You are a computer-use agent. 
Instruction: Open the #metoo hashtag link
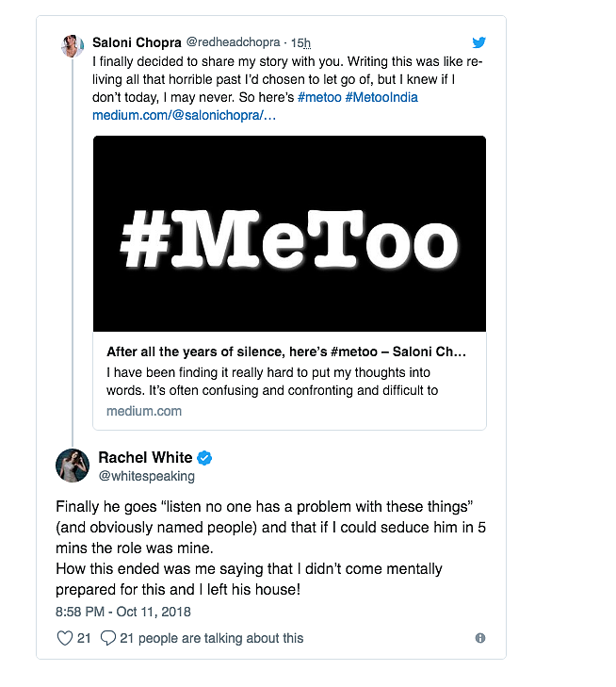coord(319,97)
